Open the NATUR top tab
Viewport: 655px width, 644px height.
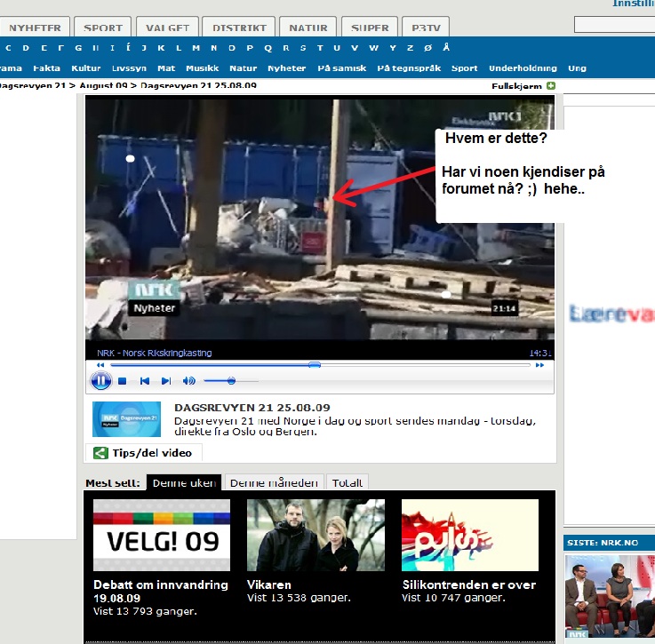pos(308,28)
